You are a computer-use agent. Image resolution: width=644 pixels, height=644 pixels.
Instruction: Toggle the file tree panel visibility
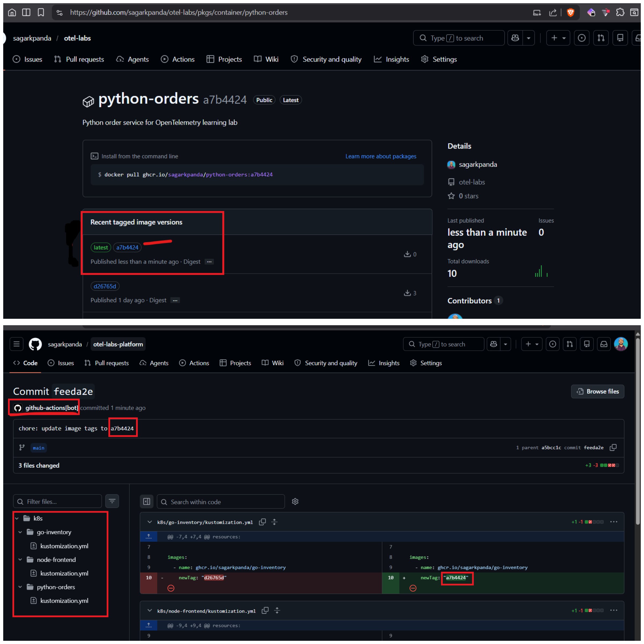146,502
